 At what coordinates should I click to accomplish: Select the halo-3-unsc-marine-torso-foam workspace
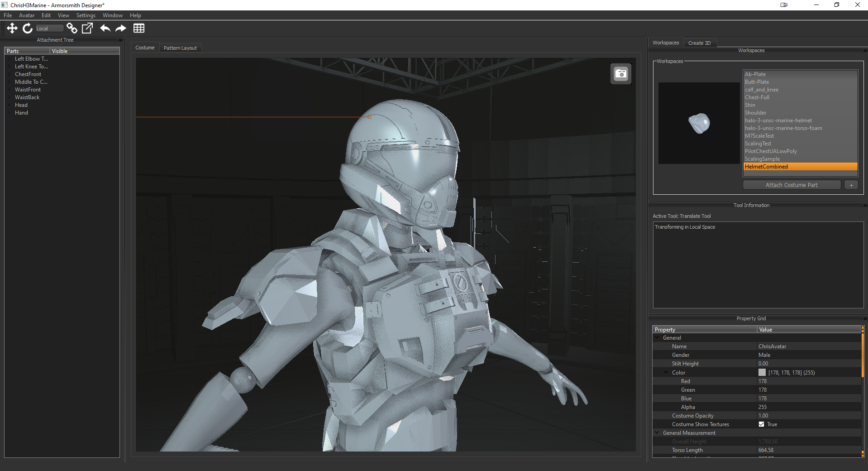coord(800,128)
